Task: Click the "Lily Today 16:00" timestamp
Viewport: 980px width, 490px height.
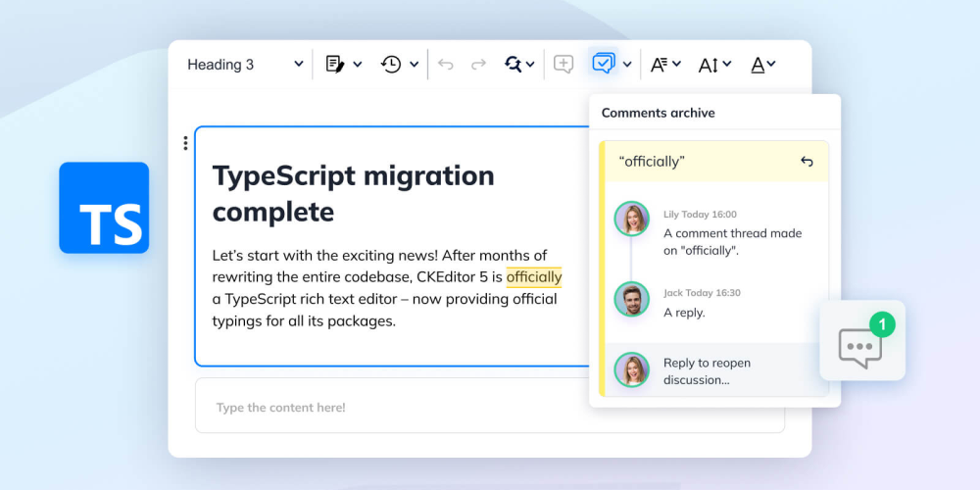Action: click(700, 215)
